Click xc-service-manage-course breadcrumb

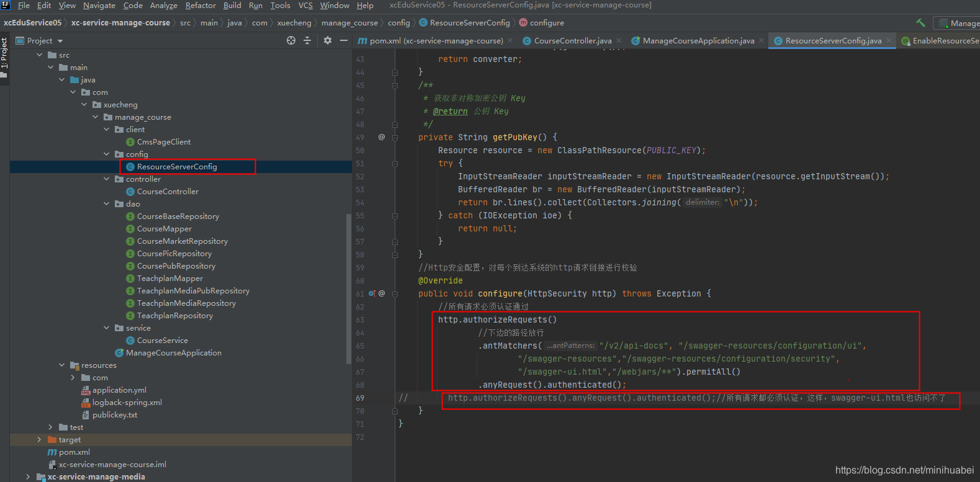click(x=120, y=23)
